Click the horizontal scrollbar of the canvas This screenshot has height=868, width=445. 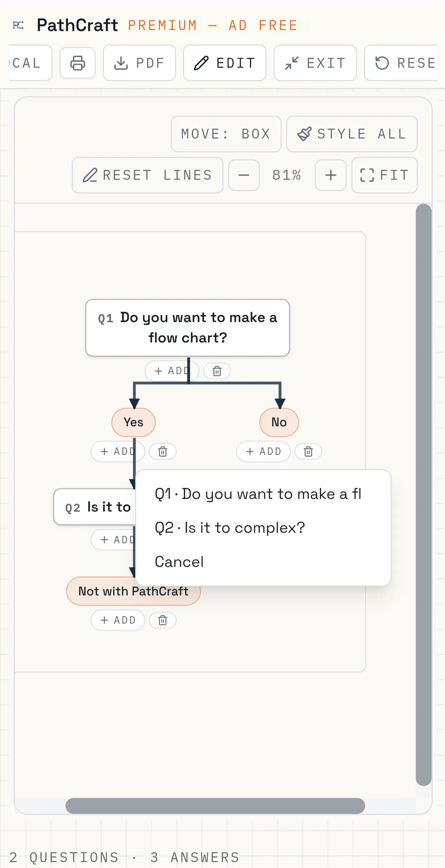coord(215,806)
